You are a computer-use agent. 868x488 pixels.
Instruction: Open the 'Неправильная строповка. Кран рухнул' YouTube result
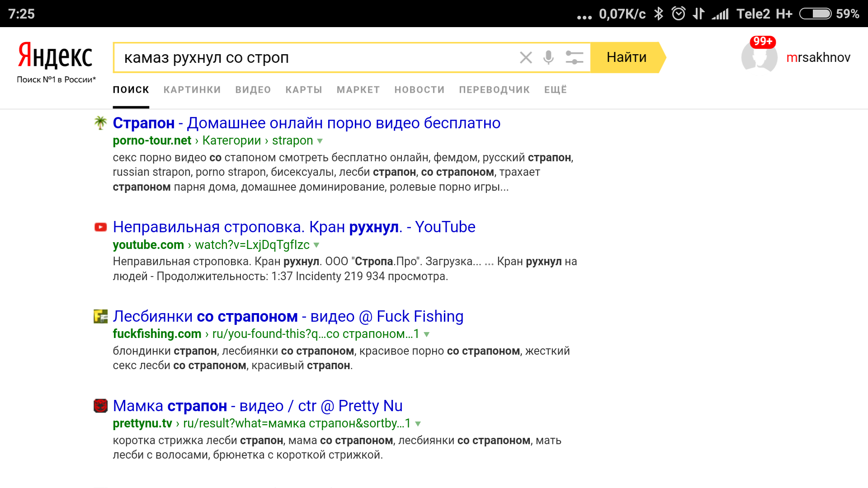294,227
